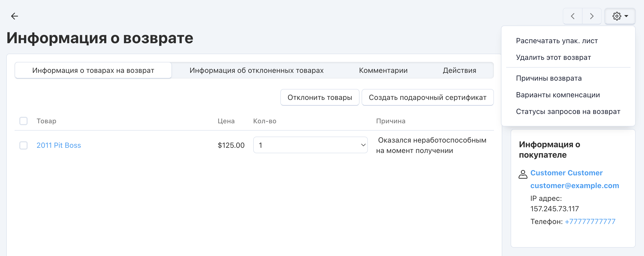The height and width of the screenshot is (256, 644).
Task: Go to previous return request
Action: pos(573,16)
